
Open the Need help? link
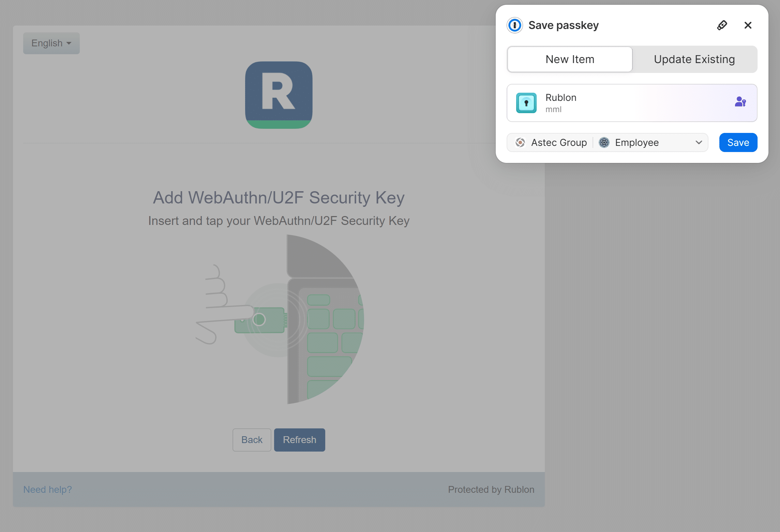(x=47, y=489)
